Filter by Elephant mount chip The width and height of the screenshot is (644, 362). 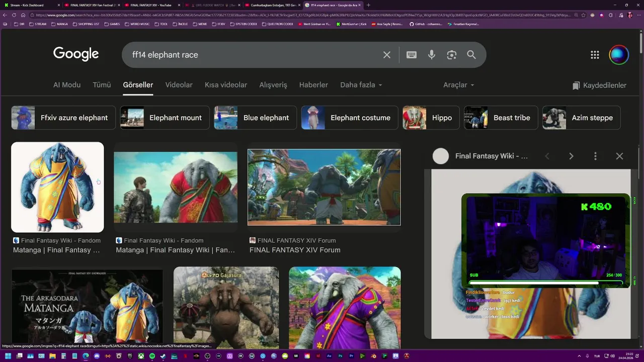[165, 118]
